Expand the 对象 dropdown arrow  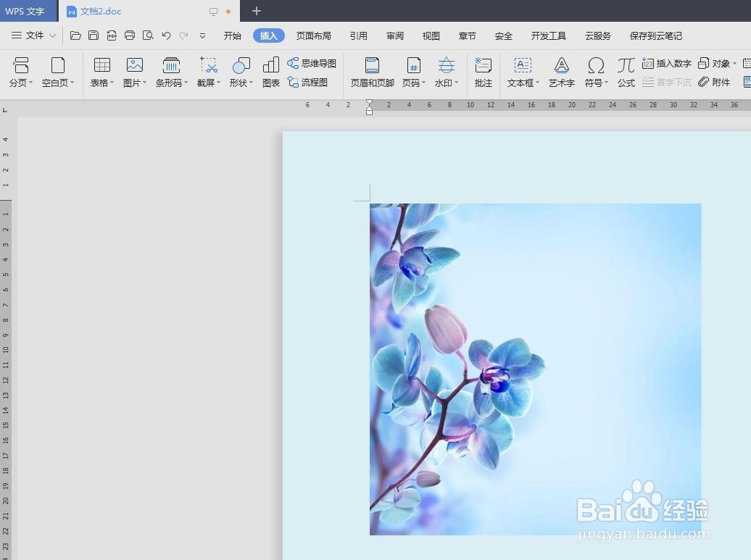tap(734, 63)
